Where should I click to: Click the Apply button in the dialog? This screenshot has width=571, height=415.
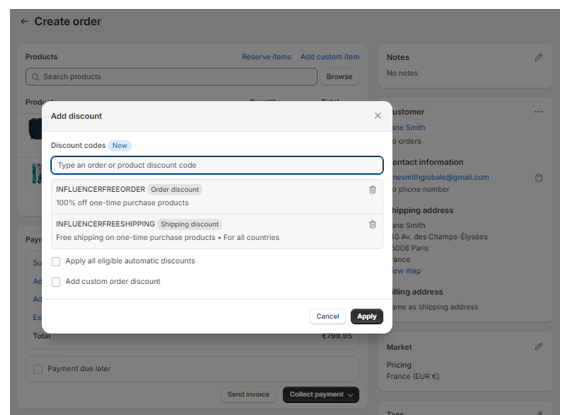point(367,316)
